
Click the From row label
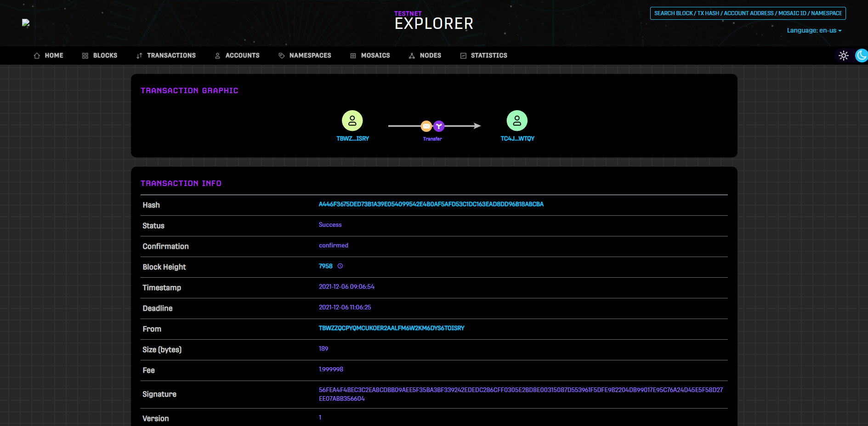click(x=152, y=329)
